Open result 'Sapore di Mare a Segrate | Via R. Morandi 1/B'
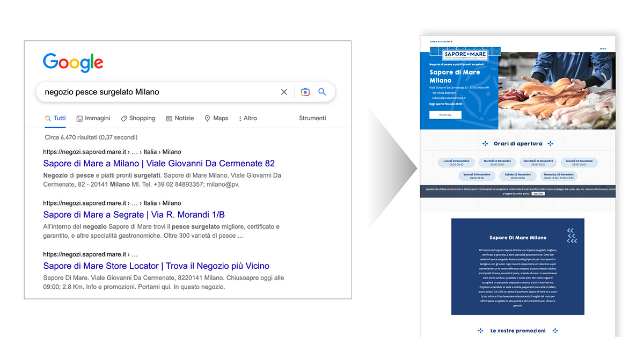This screenshot has width=644, height=337. 134,215
